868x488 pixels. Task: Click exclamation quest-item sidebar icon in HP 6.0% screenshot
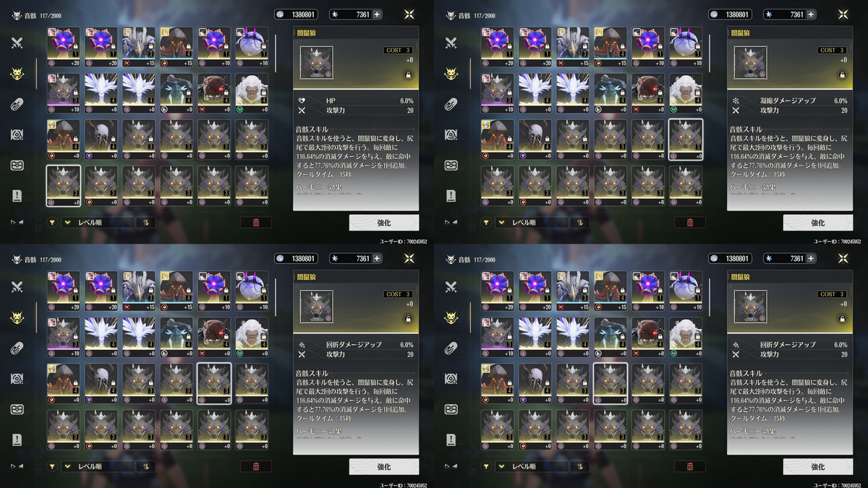pyautogui.click(x=16, y=195)
